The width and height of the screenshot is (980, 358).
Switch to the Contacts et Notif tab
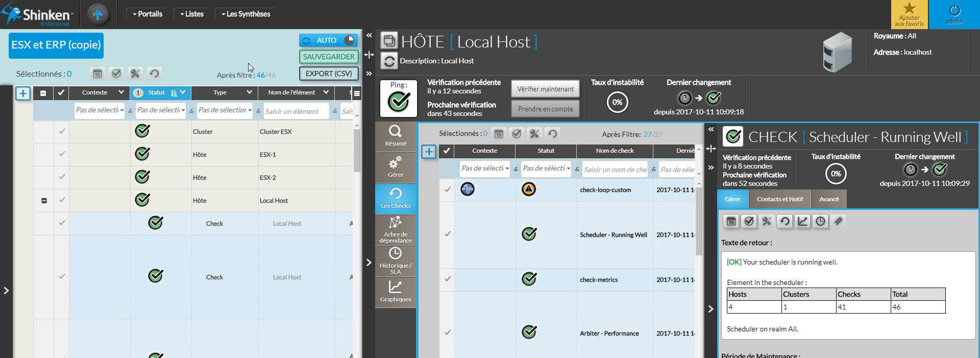(x=779, y=199)
